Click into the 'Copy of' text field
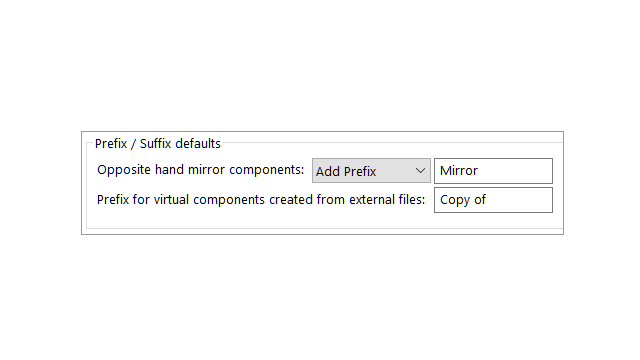This screenshot has width=640, height=360. point(493,200)
